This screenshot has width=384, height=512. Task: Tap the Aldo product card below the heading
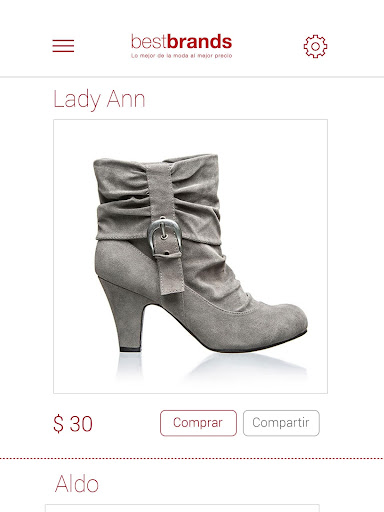pos(182,508)
